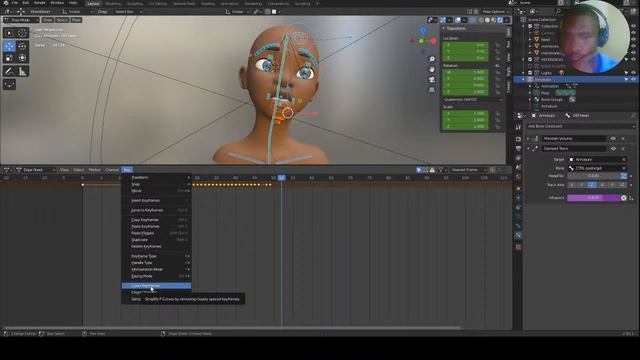
Task: Choose Delete Keyframes menu entry
Action: (156, 247)
